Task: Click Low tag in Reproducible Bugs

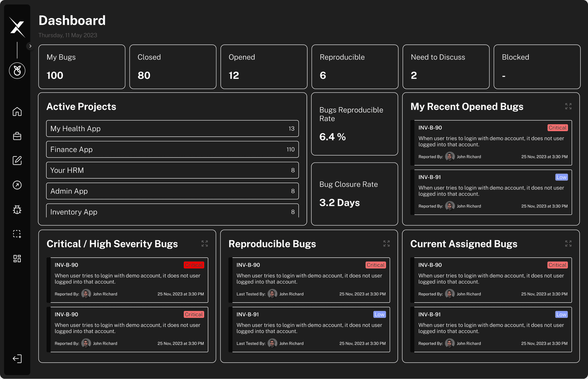Action: 380,315
